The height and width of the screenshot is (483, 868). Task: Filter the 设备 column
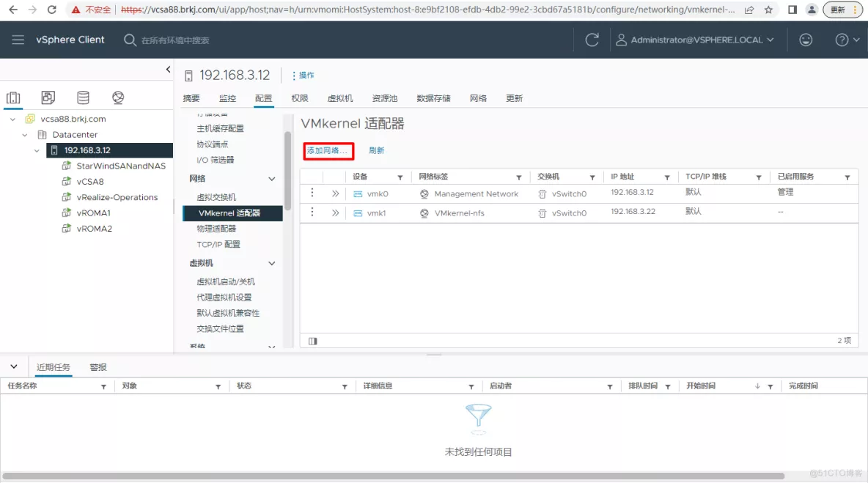pyautogui.click(x=400, y=177)
